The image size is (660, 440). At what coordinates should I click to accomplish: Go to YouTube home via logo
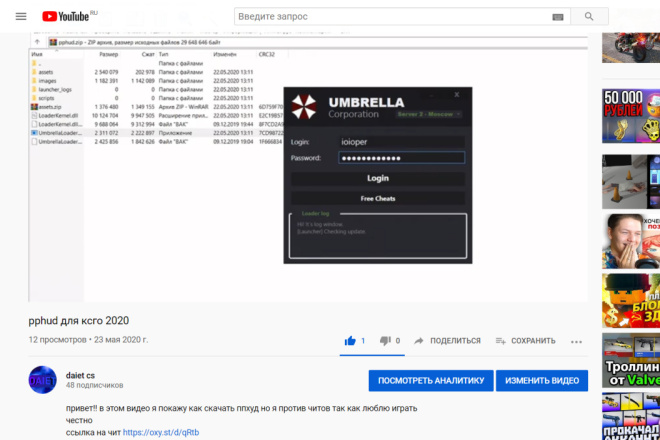pyautogui.click(x=66, y=16)
